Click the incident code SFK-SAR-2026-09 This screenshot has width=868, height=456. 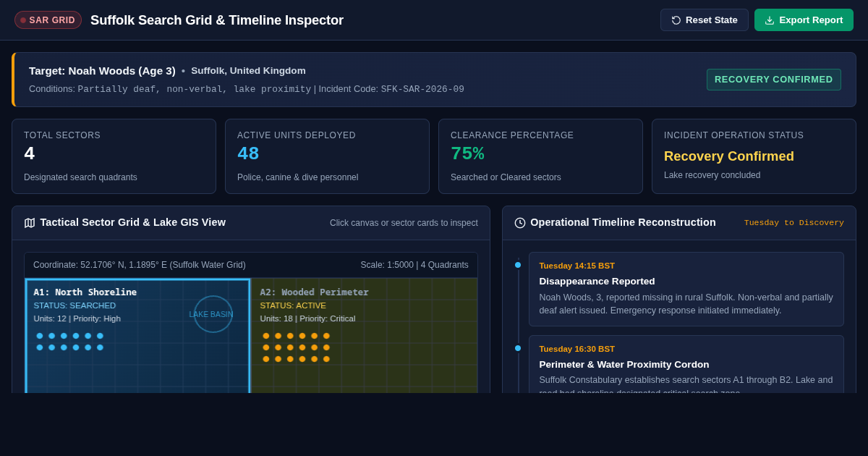point(422,89)
